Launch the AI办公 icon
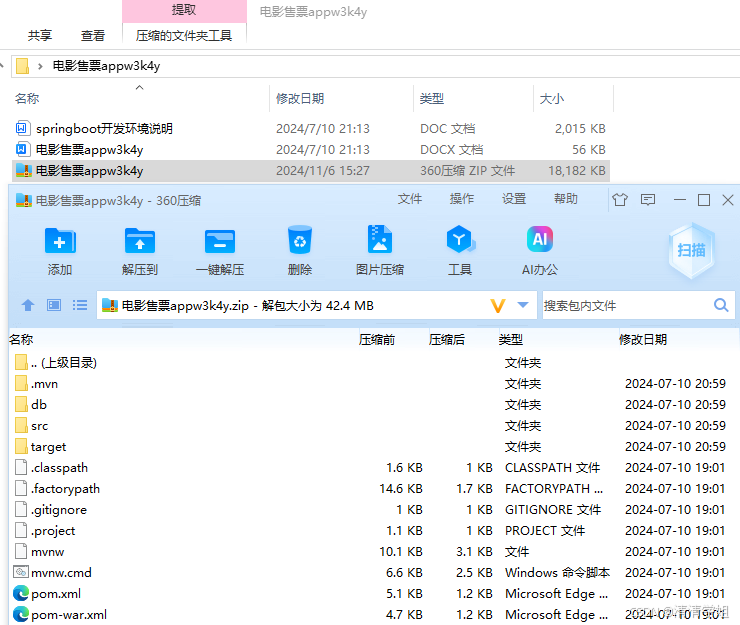The image size is (740, 625). click(x=540, y=240)
